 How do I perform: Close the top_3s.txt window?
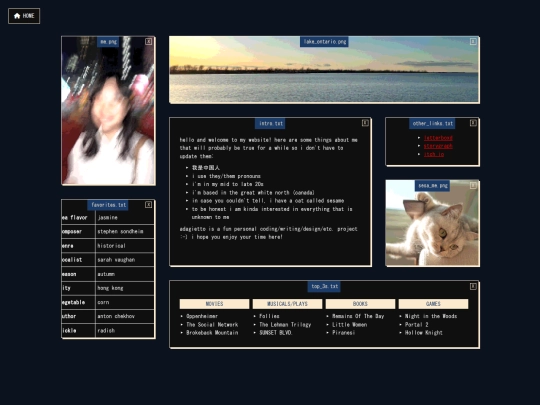(473, 286)
